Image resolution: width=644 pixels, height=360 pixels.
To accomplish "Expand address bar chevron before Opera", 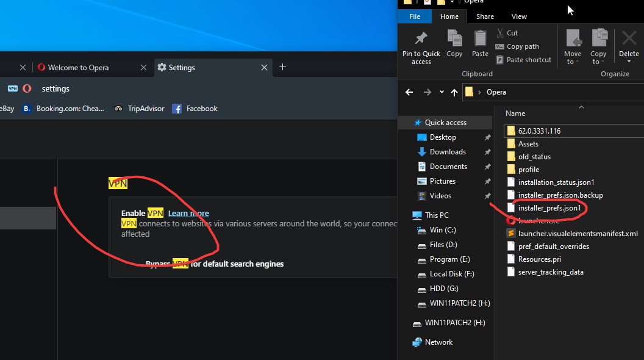I will click(x=479, y=92).
